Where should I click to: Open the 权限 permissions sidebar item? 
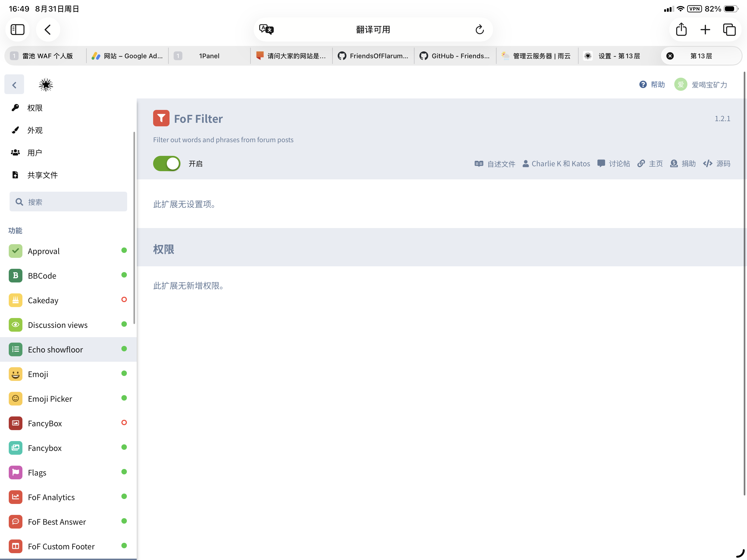pyautogui.click(x=35, y=108)
